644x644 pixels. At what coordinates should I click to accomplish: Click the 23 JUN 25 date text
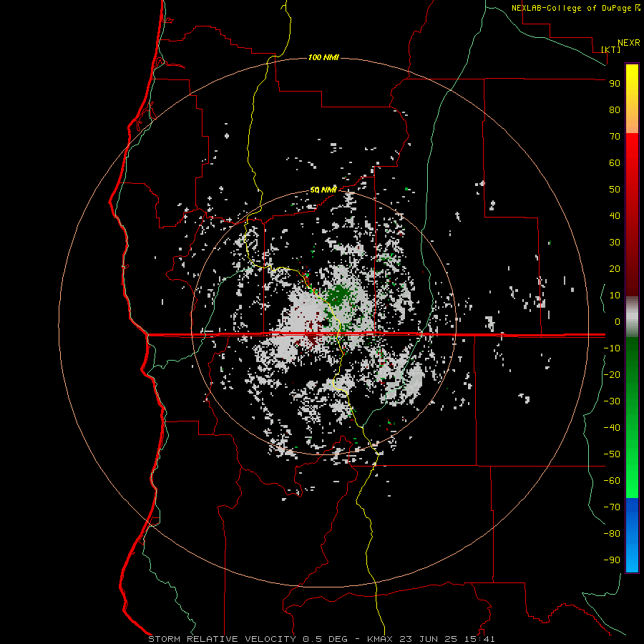429,639
